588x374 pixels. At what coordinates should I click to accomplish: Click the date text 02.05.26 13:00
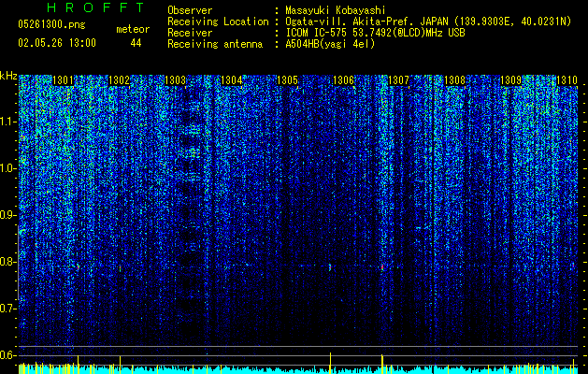point(57,43)
